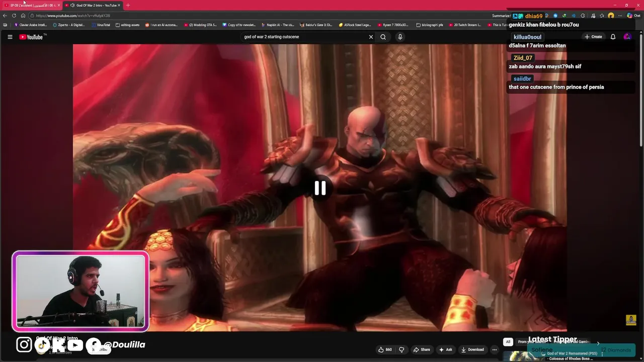Dislike the God Of War 2 Intro video
This screenshot has height=362, width=644.
pyautogui.click(x=401, y=349)
